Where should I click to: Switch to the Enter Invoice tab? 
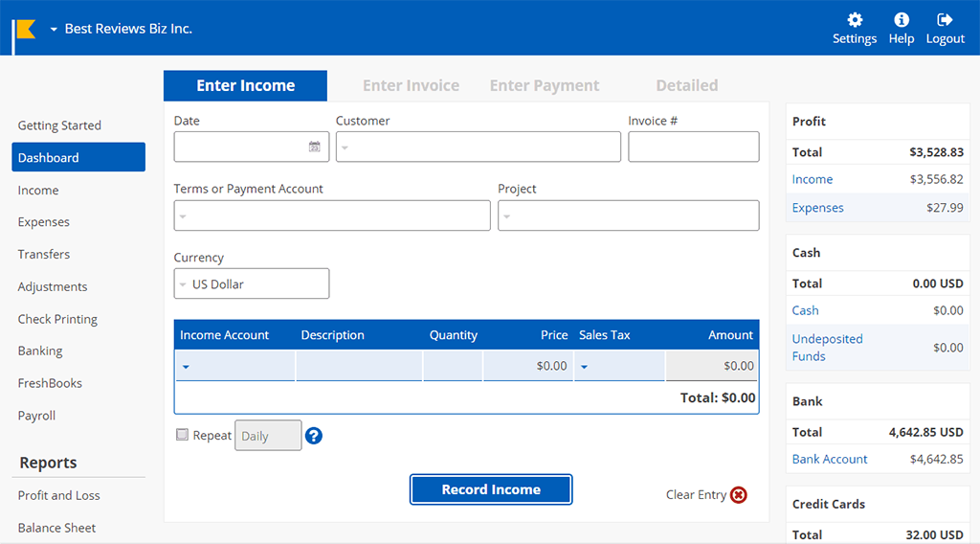coord(412,85)
